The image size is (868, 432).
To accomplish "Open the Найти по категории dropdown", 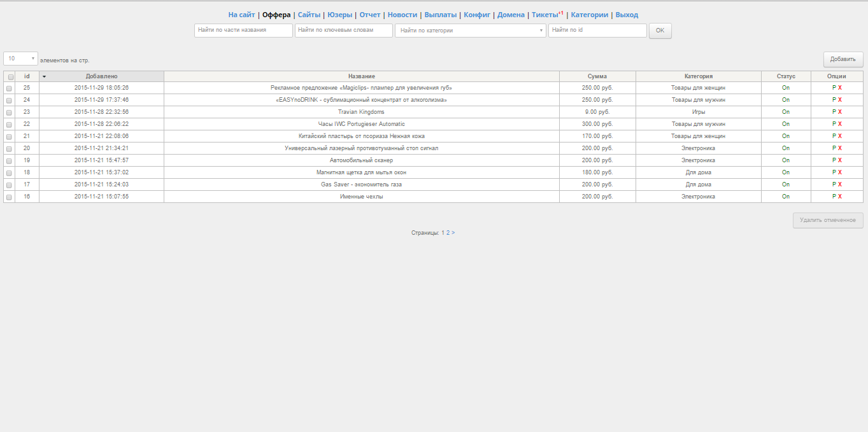I will point(470,31).
